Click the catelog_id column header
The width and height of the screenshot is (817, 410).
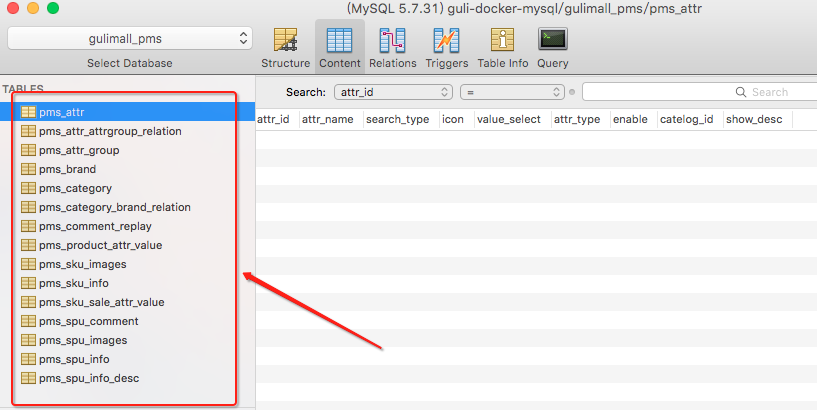(686, 119)
